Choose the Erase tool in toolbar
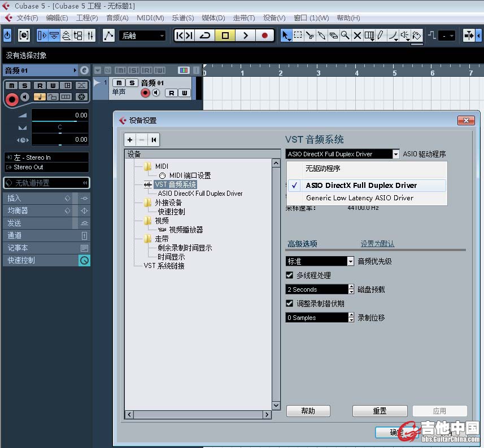The height and width of the screenshot is (448, 484). [333, 36]
